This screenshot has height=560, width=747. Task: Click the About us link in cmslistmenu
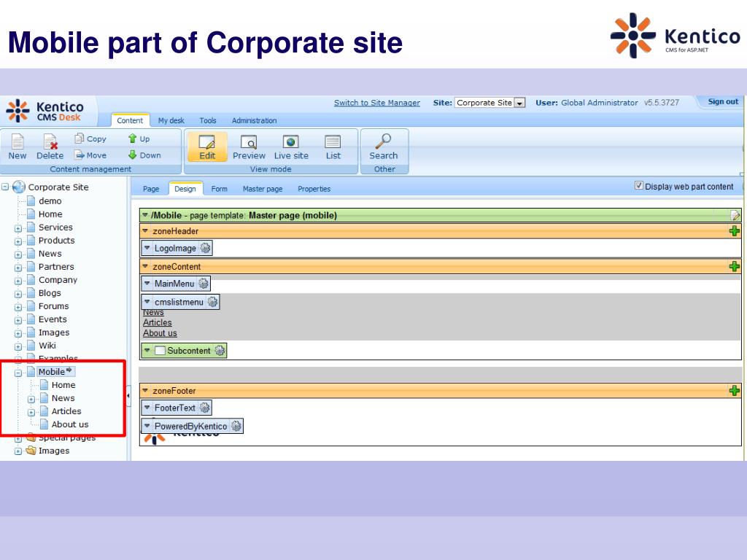pos(160,333)
